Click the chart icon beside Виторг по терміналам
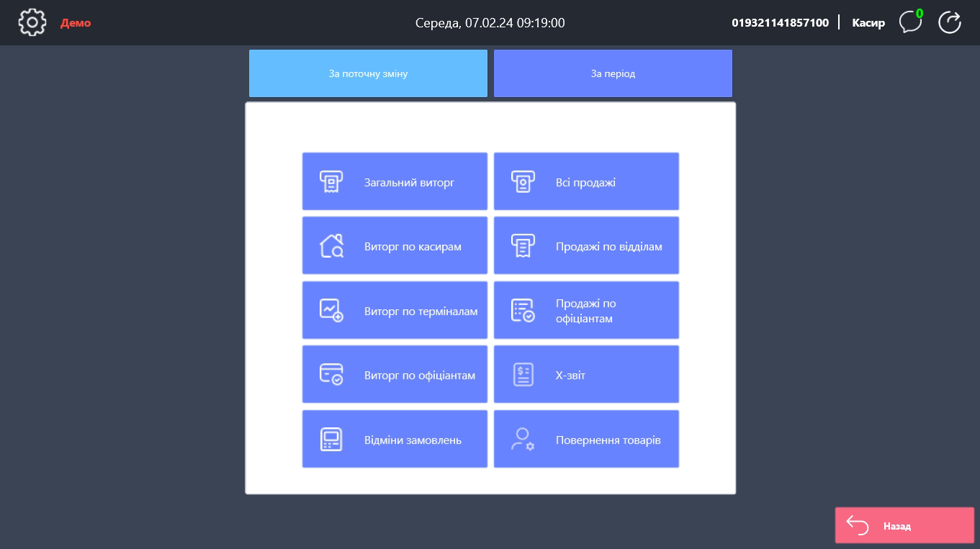Screen dimensions: 980x549 click(331, 310)
